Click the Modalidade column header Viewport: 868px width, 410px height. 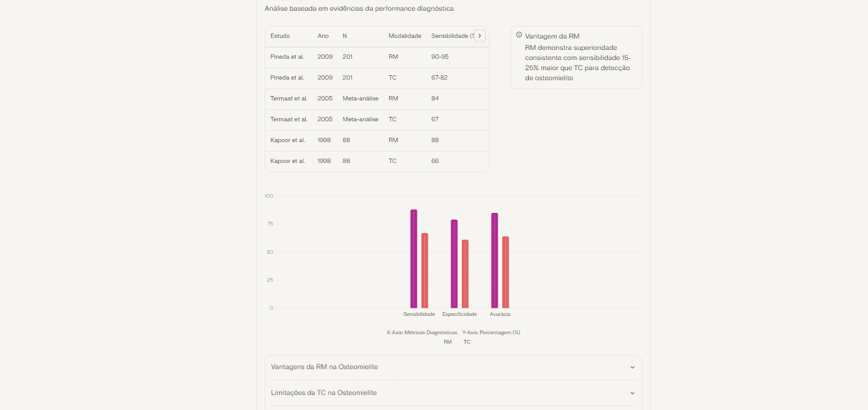404,36
